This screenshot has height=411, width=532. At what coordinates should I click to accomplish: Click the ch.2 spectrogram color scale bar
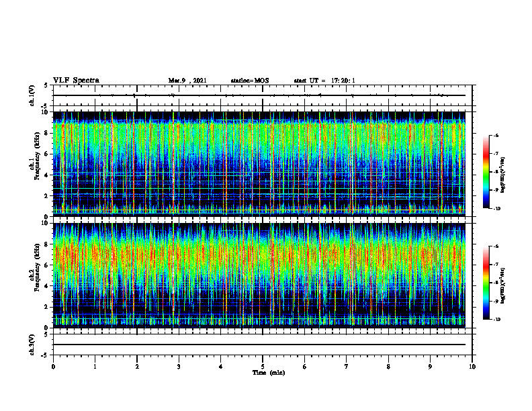(486, 283)
